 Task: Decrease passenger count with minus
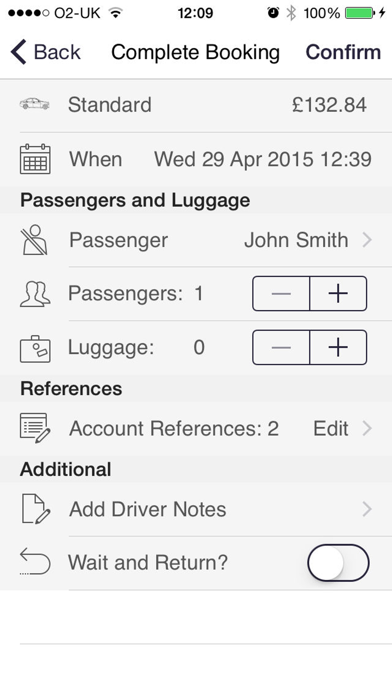click(x=281, y=293)
